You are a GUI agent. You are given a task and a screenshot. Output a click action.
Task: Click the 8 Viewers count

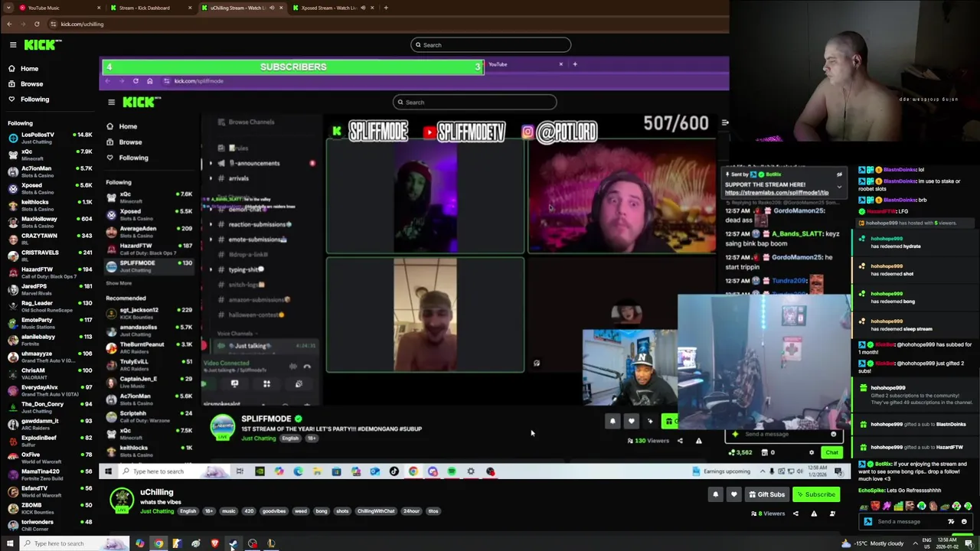pos(768,514)
